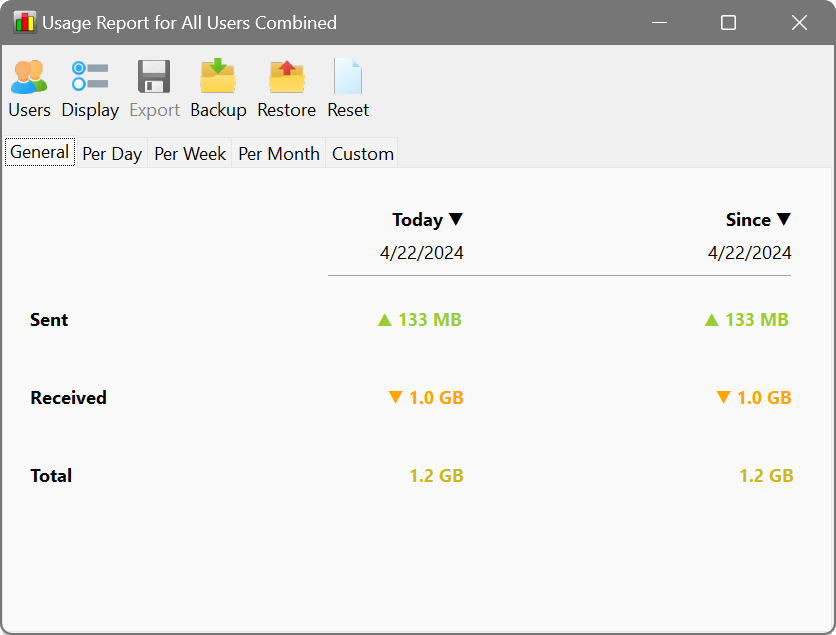Screen dimensions: 836x635
Task: Click the Since total 1.2 GB value
Action: [x=766, y=476]
